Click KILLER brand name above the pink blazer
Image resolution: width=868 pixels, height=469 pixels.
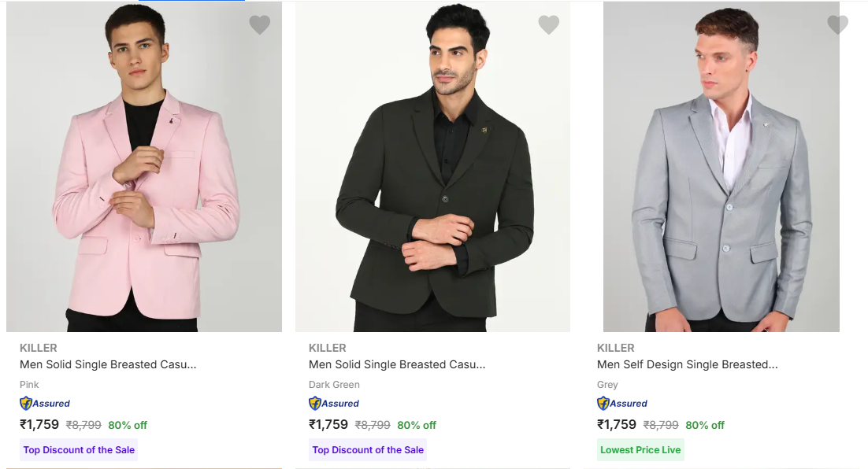point(39,348)
